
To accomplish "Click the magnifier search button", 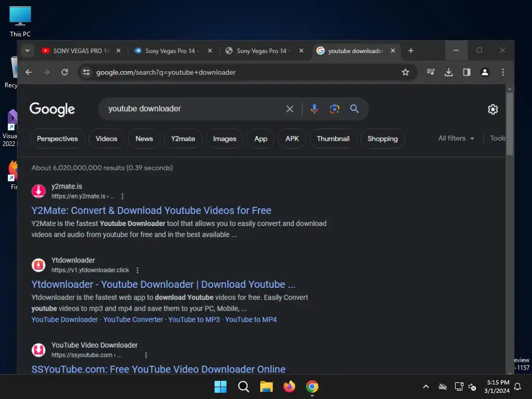I will (x=354, y=109).
